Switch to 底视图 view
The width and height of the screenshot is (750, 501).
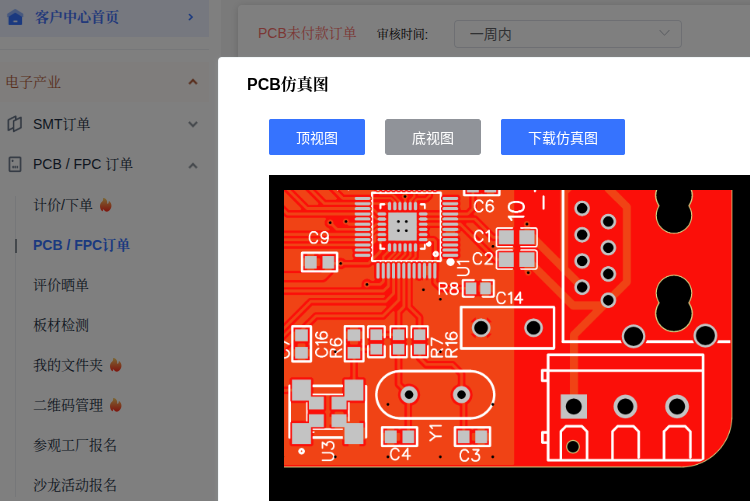point(432,137)
